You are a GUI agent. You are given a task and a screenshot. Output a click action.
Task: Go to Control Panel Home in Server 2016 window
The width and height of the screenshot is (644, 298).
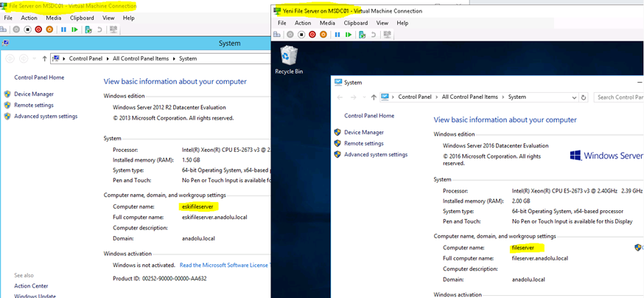(x=369, y=116)
